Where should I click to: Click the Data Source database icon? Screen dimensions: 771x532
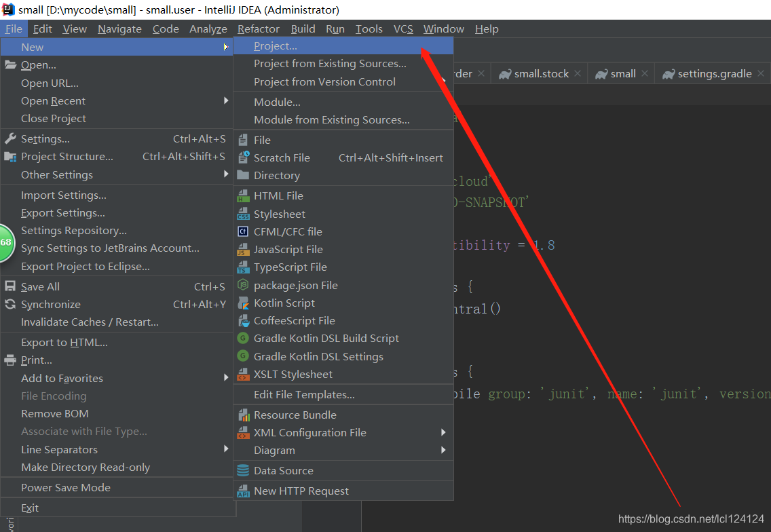243,470
